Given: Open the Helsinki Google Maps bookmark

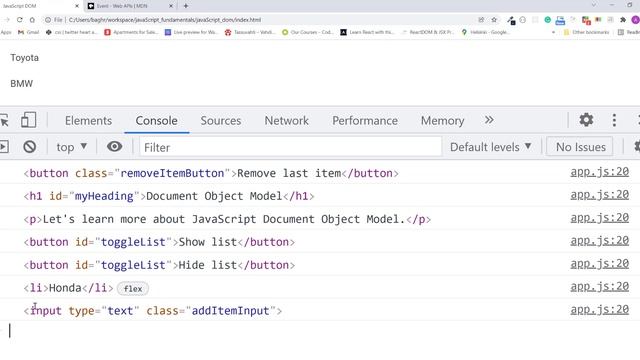Looking at the screenshot, I should [x=486, y=32].
